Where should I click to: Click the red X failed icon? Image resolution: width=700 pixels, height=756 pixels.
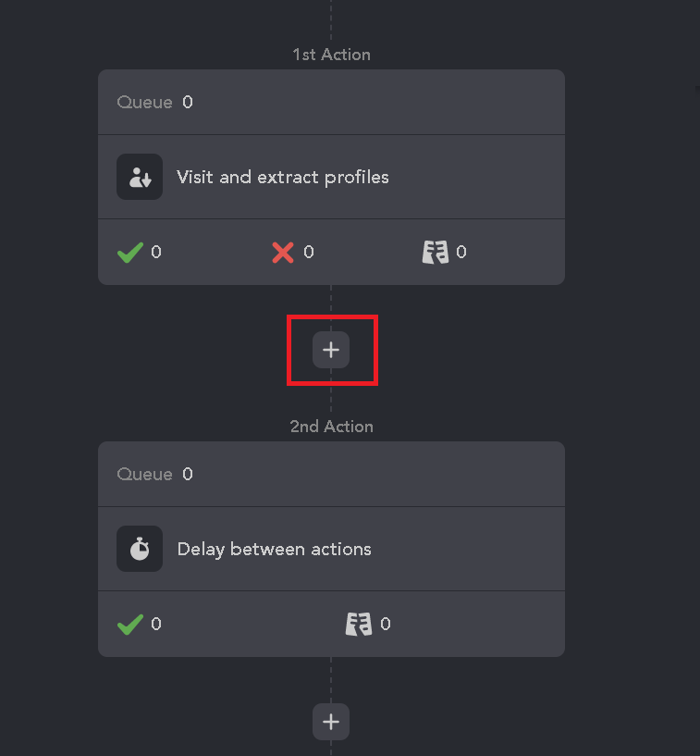pos(283,253)
